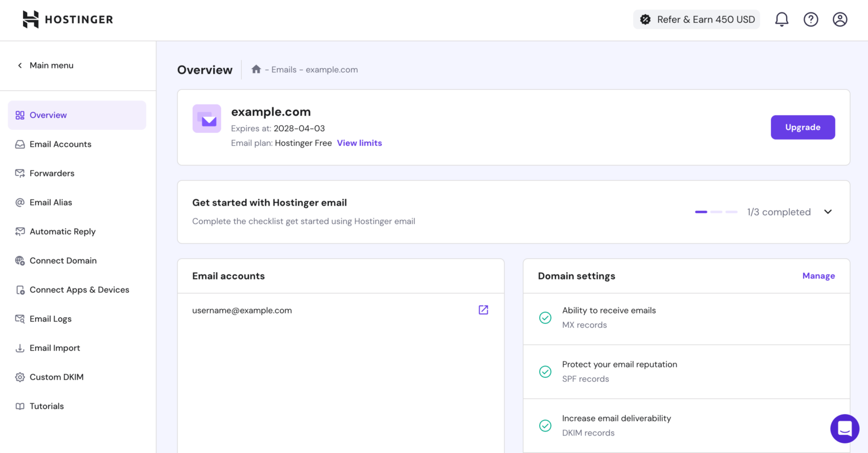Screen dimensions: 868x453
Task: Open the notifications bell icon
Action: [x=782, y=20]
